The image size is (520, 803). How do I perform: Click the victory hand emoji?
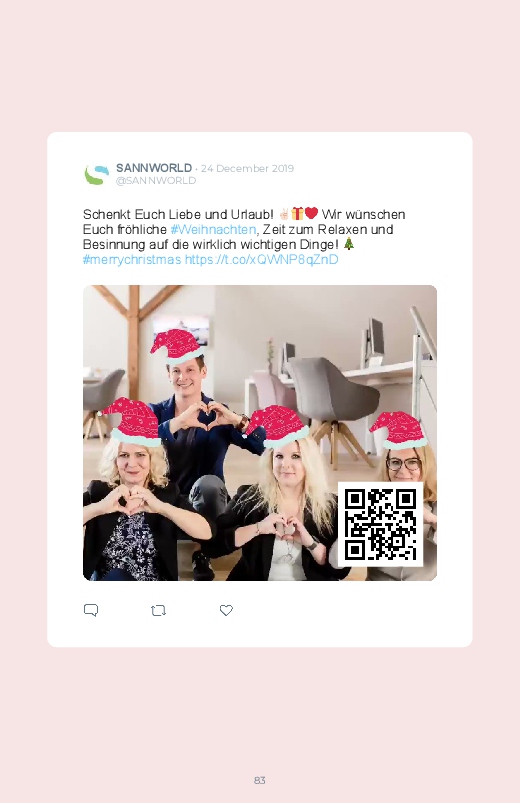284,214
